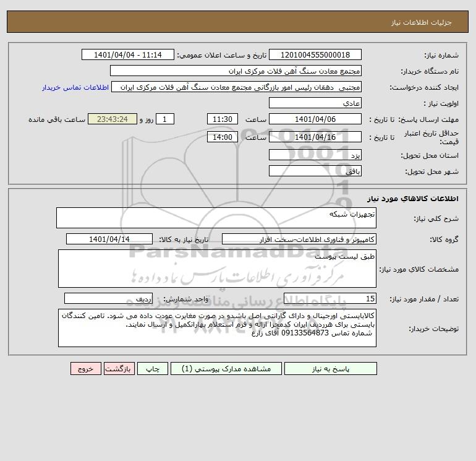Click the جزئیات اطلاعات نیاز header title
Screen dimensions: 476x461
pos(422,22)
